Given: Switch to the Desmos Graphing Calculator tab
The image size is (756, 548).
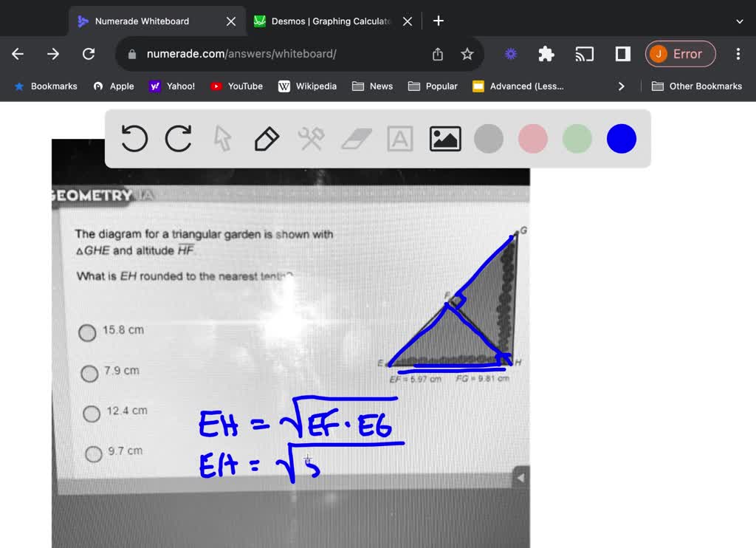Looking at the screenshot, I should pos(327,21).
